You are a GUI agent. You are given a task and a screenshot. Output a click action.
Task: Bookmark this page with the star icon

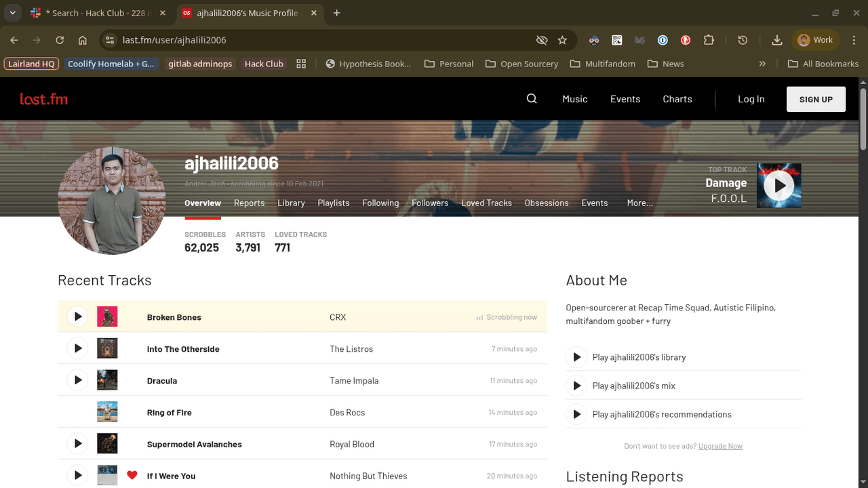point(562,40)
